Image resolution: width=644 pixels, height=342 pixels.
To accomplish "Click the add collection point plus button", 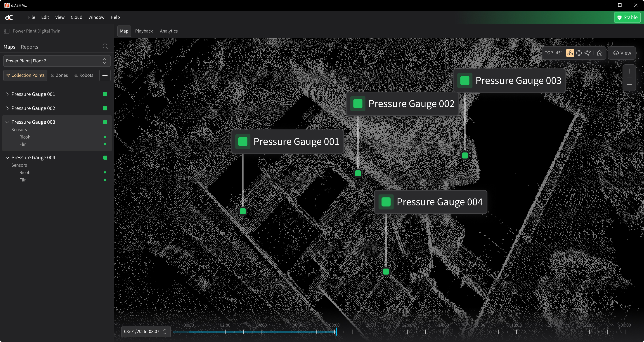I will pos(105,75).
